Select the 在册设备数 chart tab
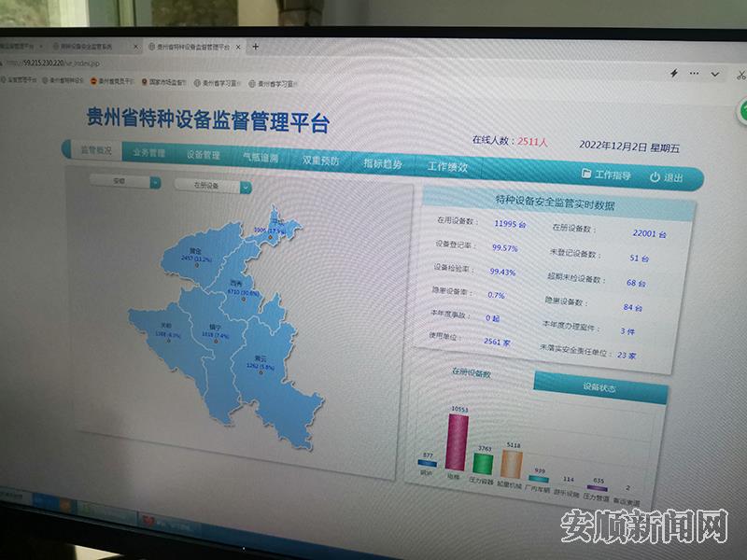This screenshot has width=747, height=560. [x=472, y=372]
